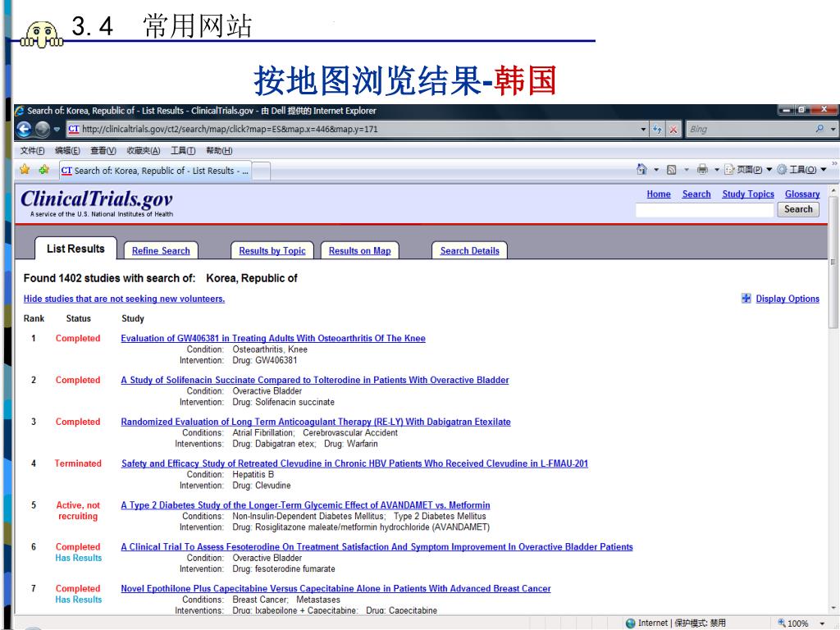
Task: Open the 工具(T) menu
Action: coord(183,151)
